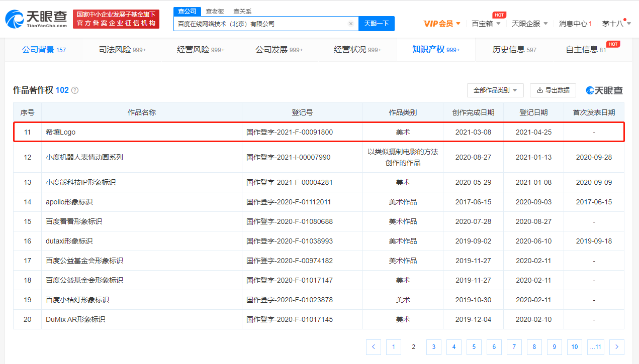This screenshot has width=639, height=364.
Task: Go to page 1 of results
Action: click(x=394, y=347)
